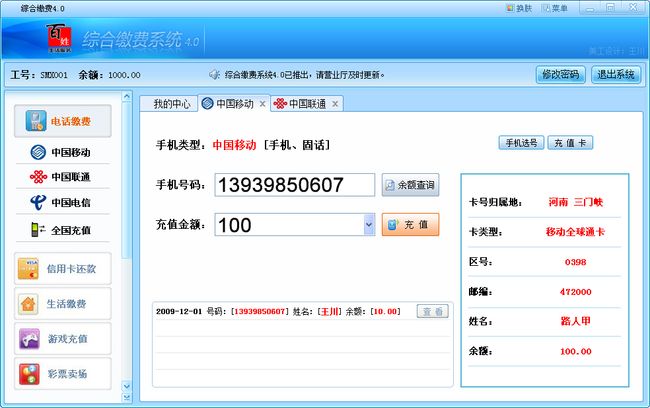This screenshot has width=650, height=408.
Task: Click sidebar scroll up arrow
Action: point(127,97)
